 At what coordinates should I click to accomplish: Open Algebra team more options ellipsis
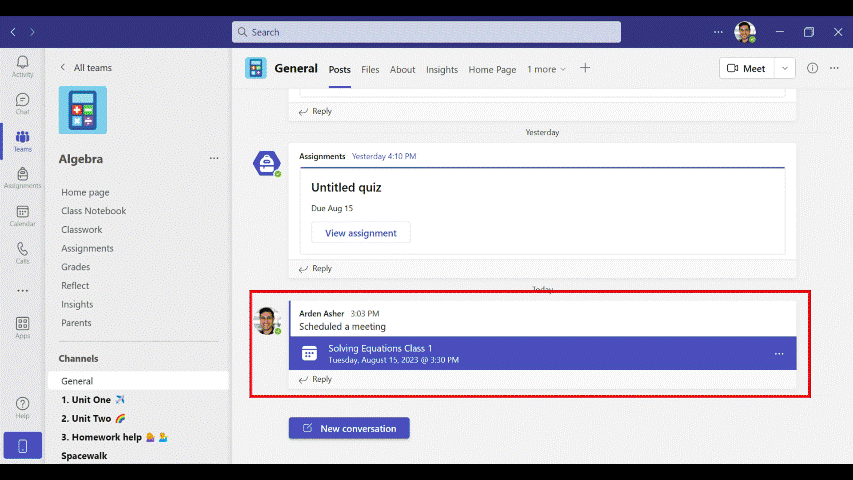[x=214, y=158]
